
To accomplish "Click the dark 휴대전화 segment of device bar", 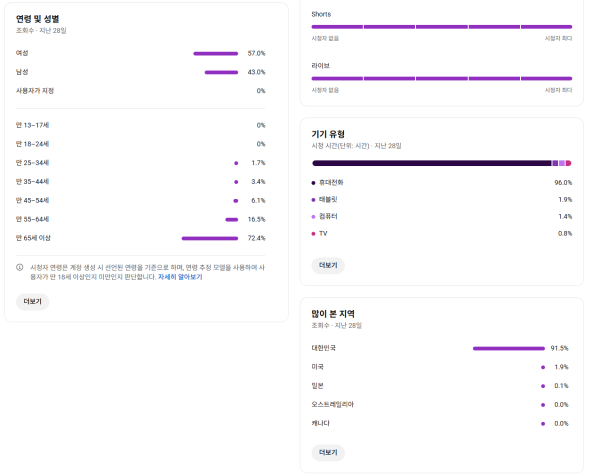I will click(432, 163).
